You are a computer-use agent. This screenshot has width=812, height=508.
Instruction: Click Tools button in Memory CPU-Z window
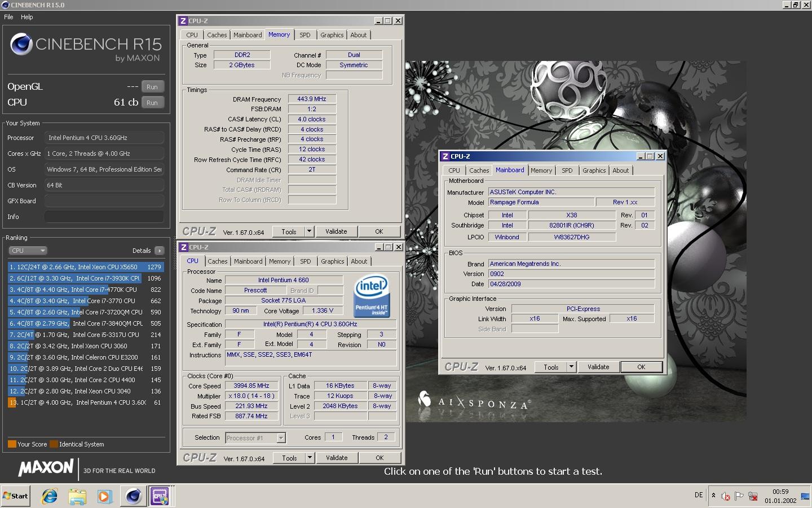(x=289, y=231)
